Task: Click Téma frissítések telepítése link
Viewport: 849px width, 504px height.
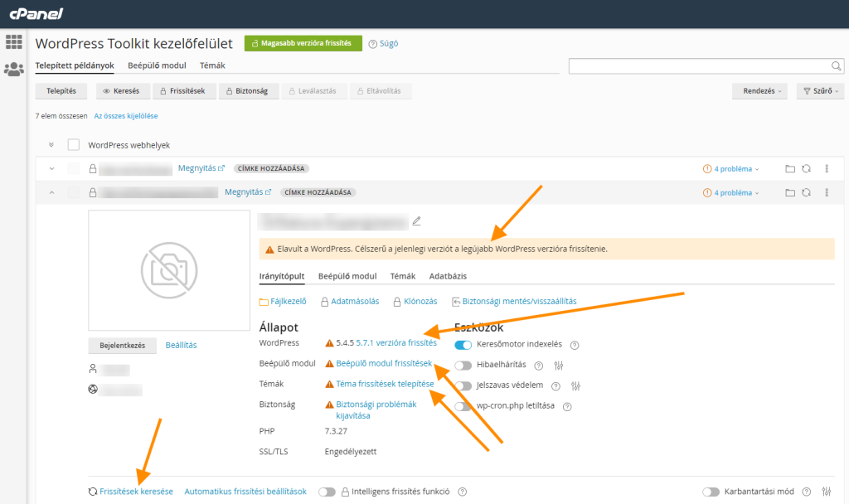Action: (385, 384)
